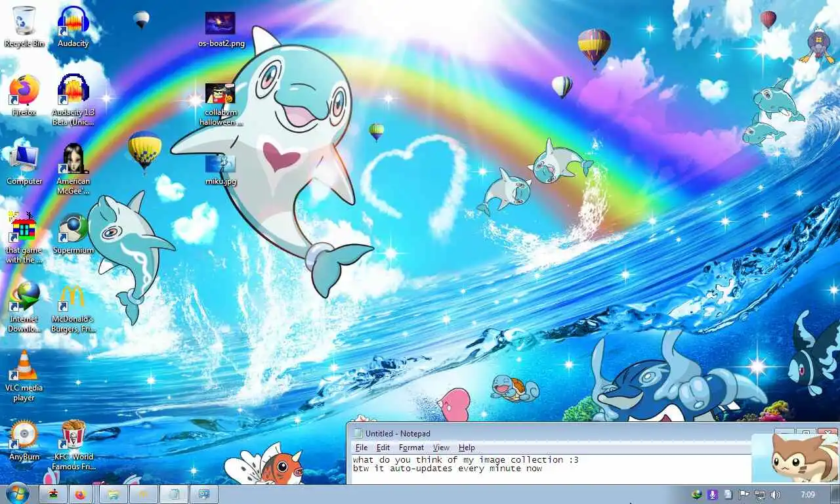Open Internet Download Manager desktop shortcut
The height and width of the screenshot is (504, 840).
(24, 307)
